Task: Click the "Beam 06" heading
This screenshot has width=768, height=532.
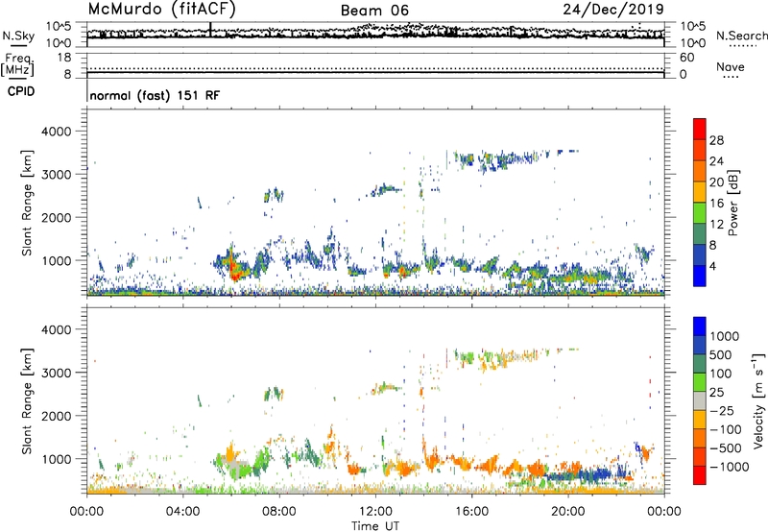Action: pos(374,11)
